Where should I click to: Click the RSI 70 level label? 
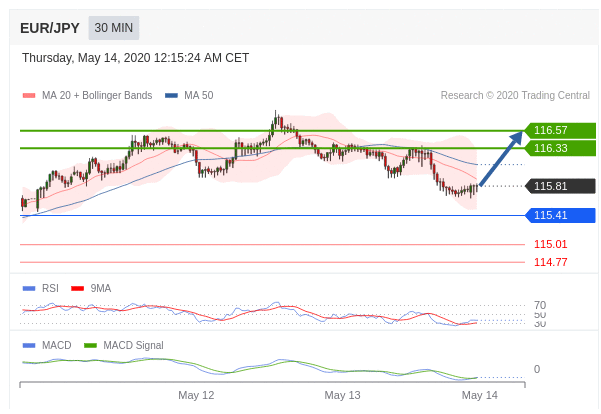coord(540,306)
